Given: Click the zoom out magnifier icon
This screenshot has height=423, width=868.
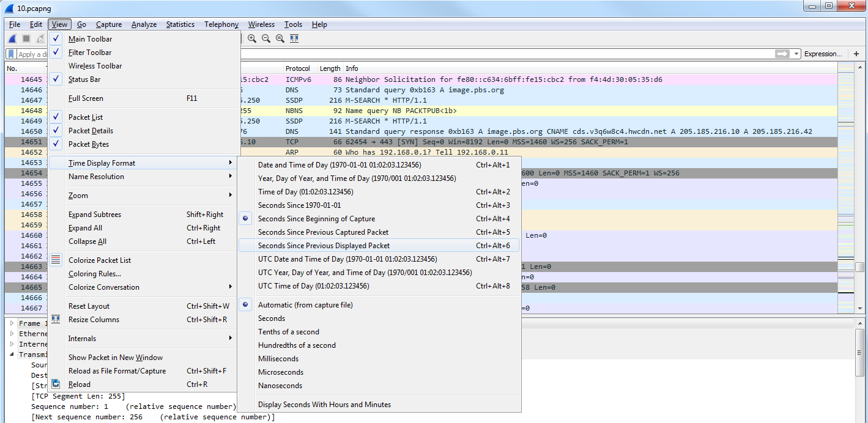Looking at the screenshot, I should (x=266, y=39).
